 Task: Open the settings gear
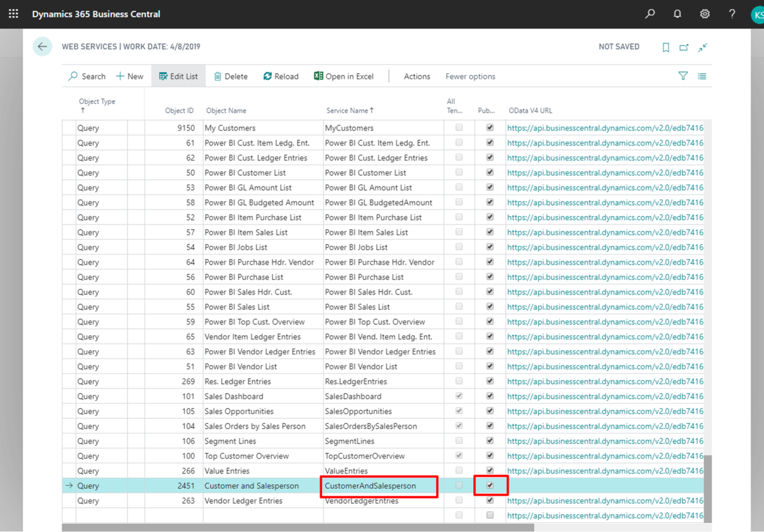(705, 13)
